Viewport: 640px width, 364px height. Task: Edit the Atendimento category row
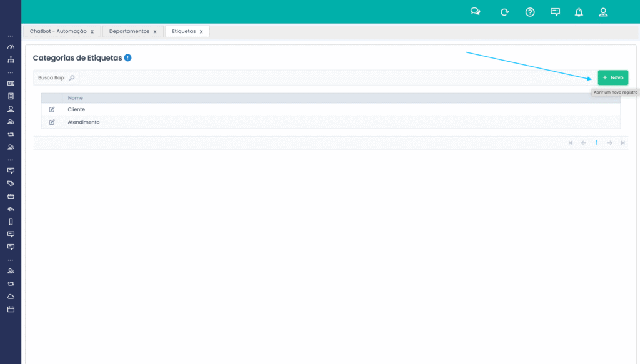click(x=52, y=122)
